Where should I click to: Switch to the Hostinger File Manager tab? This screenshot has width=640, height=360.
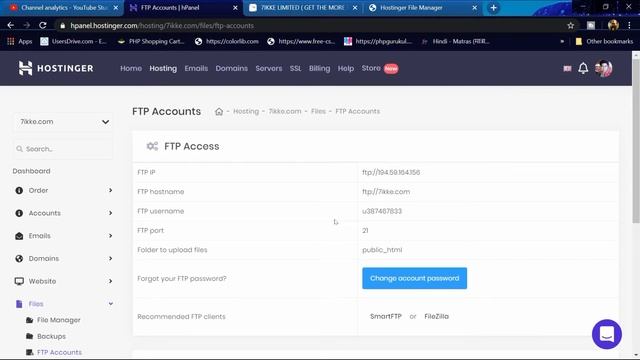422,8
